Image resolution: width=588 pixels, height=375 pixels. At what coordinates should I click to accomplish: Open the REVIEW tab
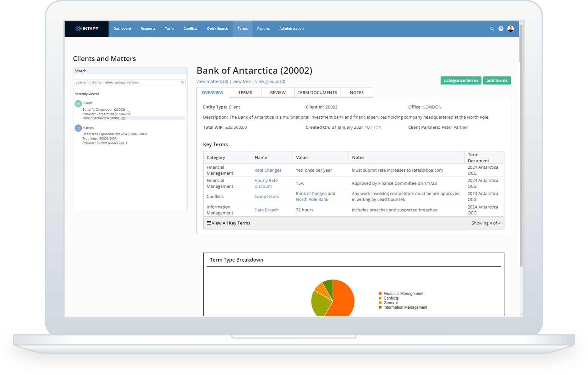[x=278, y=92]
